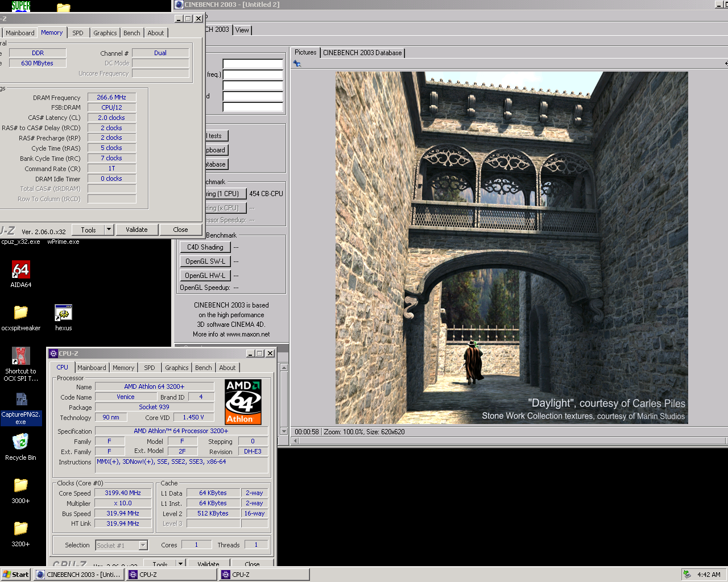Click the front CPU-Z window title icon
This screenshot has width=728, height=582.
click(x=53, y=354)
